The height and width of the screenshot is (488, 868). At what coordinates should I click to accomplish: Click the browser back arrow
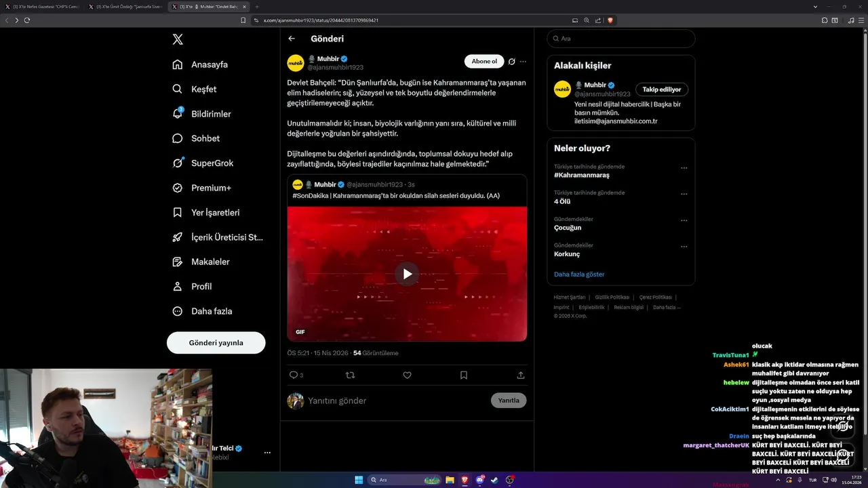pos(7,20)
